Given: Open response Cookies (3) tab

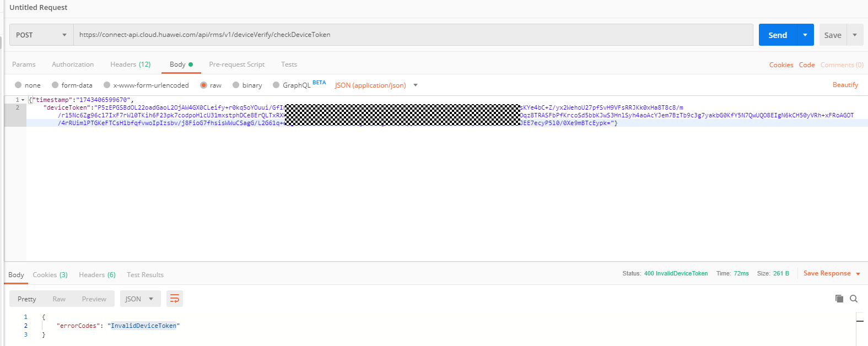Looking at the screenshot, I should point(50,275).
